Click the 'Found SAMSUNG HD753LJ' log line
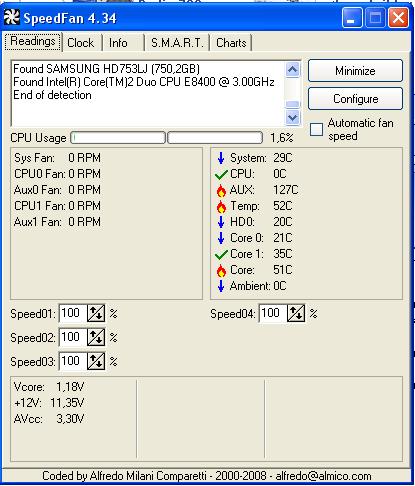Viewport: 415px width, 486px height. pyautogui.click(x=106, y=69)
